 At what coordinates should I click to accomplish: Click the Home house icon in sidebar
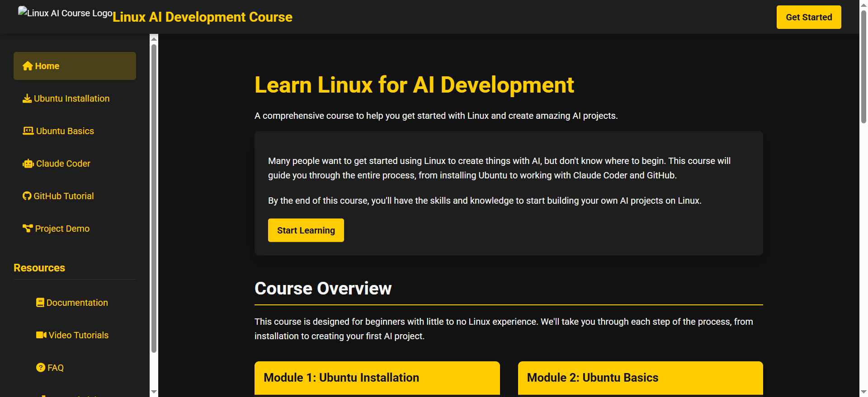tap(28, 66)
